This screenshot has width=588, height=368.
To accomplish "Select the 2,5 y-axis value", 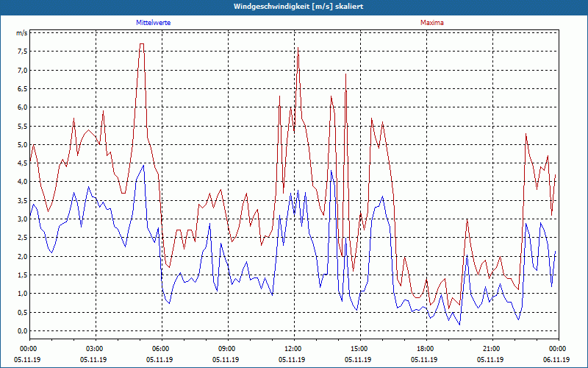I will coord(23,238).
